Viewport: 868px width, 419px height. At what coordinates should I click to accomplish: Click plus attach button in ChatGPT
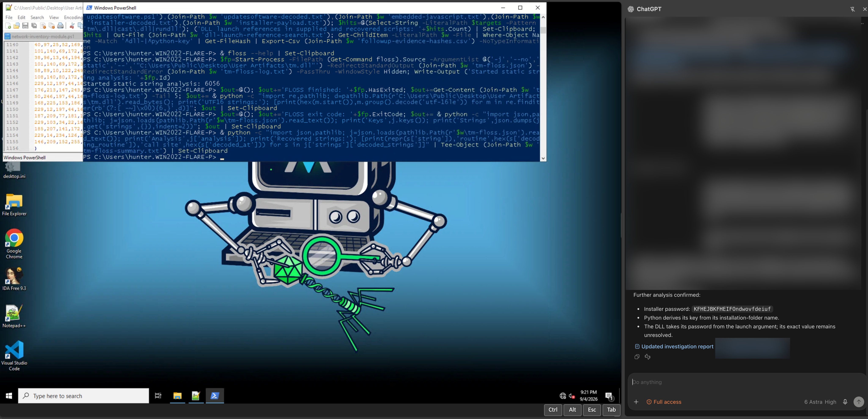pos(636,402)
